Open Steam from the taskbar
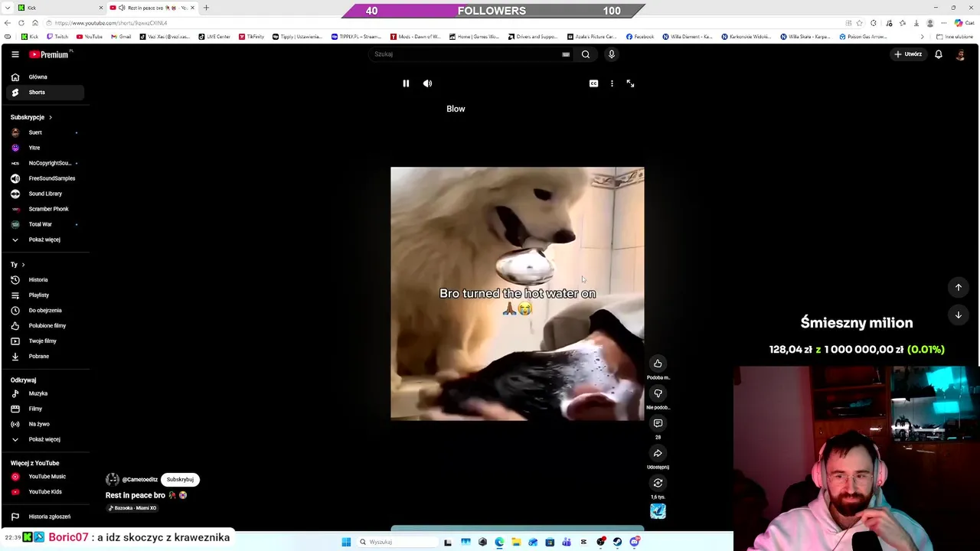980x551 pixels. coord(617,542)
